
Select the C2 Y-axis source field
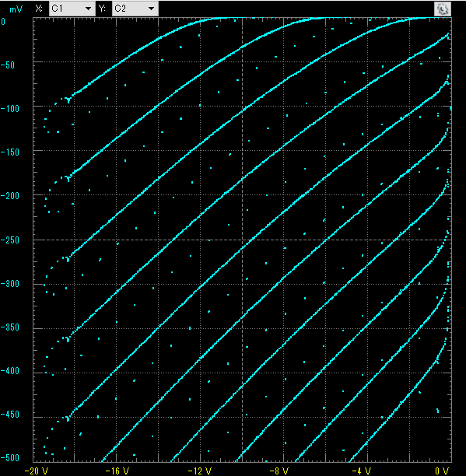click(x=135, y=9)
